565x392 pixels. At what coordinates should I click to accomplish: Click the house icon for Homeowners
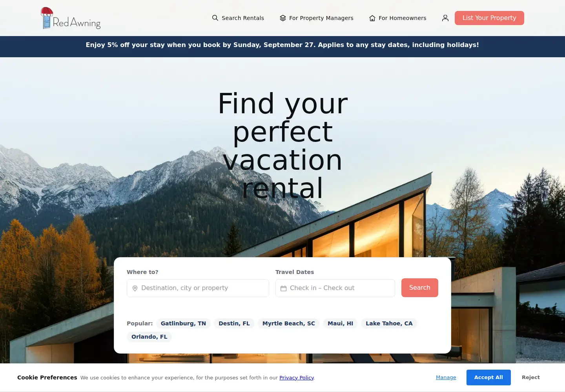click(372, 18)
